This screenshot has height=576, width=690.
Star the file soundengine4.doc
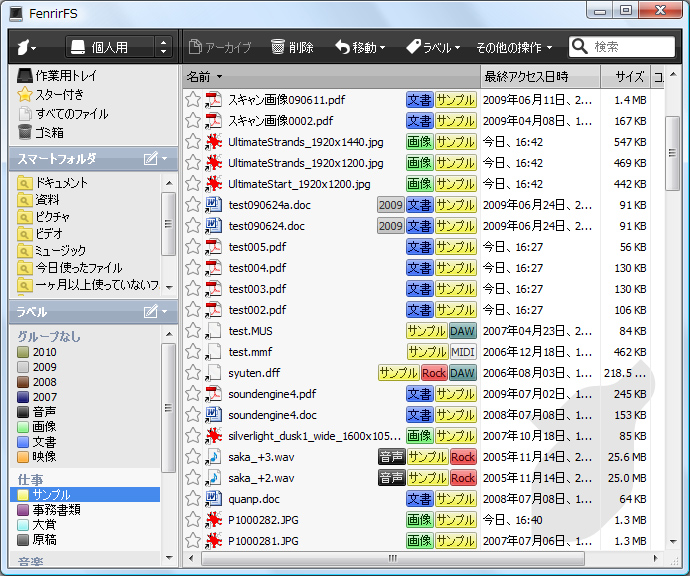click(193, 415)
